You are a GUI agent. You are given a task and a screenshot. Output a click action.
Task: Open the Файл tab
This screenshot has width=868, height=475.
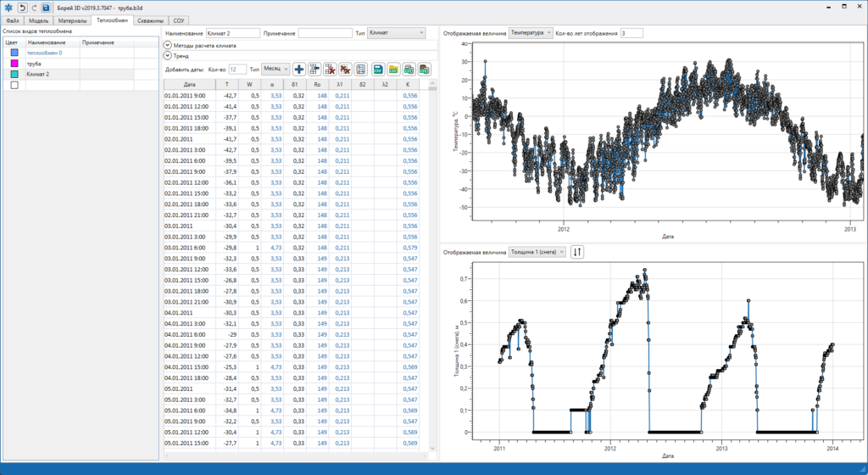tap(13, 20)
